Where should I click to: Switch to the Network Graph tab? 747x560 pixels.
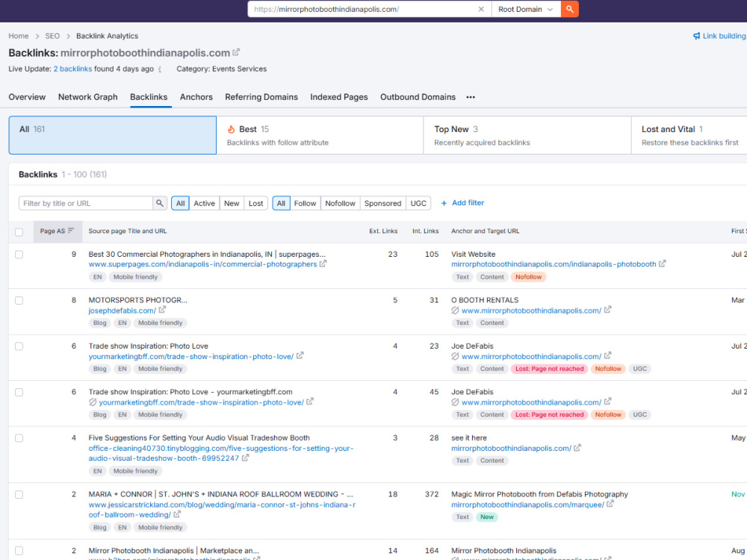click(x=87, y=97)
